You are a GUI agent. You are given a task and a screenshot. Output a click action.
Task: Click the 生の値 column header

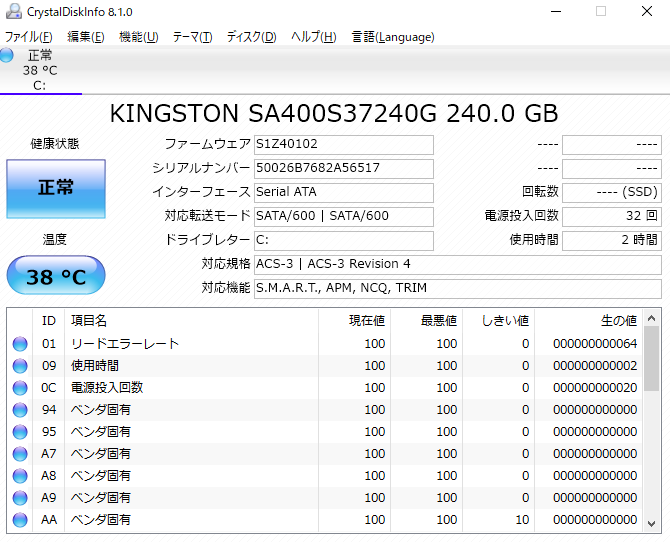[x=588, y=321]
